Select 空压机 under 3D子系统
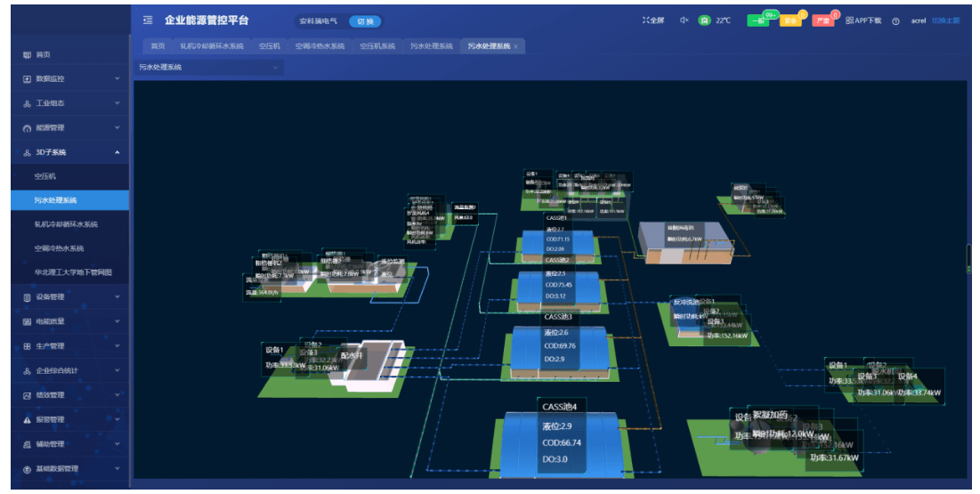Image resolution: width=980 pixels, height=494 pixels. click(x=70, y=177)
